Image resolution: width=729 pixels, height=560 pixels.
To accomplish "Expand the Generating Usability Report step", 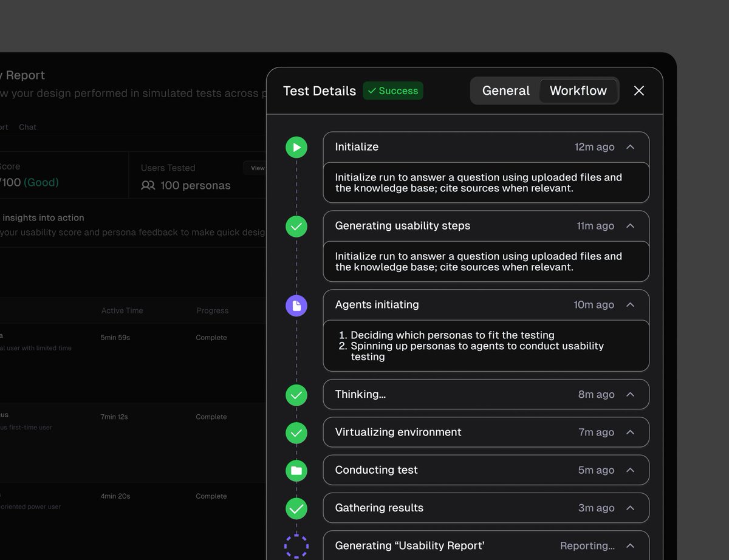I will 630,545.
